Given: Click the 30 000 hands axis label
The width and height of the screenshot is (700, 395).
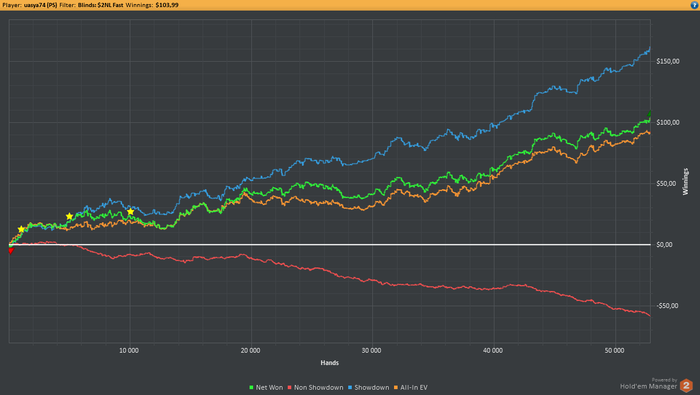Looking at the screenshot, I should coord(371,350).
